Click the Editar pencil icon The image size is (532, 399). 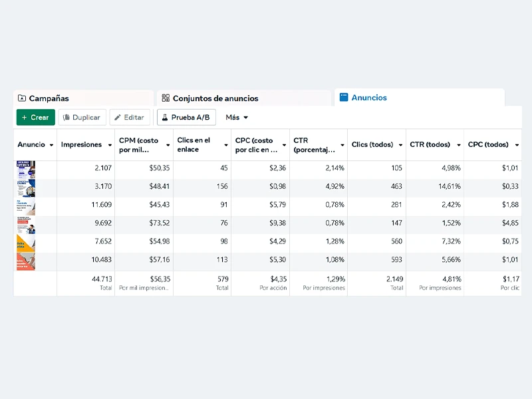point(118,118)
